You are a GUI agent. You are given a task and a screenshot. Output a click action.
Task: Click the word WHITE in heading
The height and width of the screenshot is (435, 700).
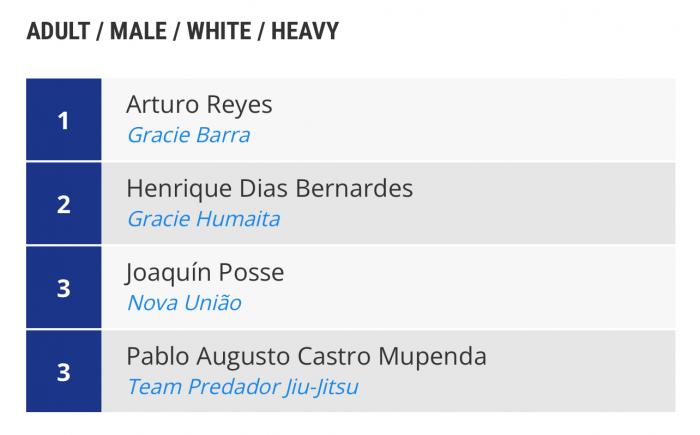(217, 31)
